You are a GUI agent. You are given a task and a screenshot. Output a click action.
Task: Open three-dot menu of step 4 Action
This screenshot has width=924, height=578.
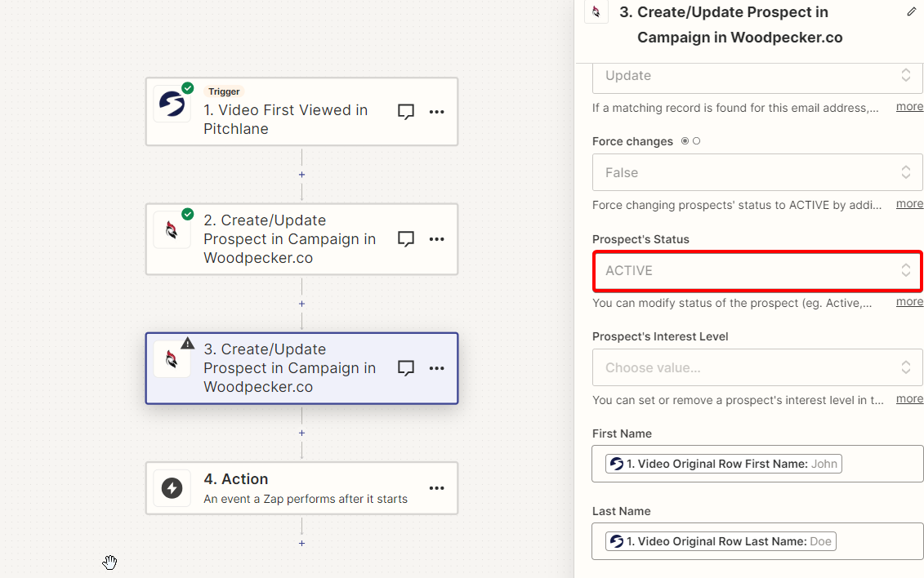tap(436, 488)
